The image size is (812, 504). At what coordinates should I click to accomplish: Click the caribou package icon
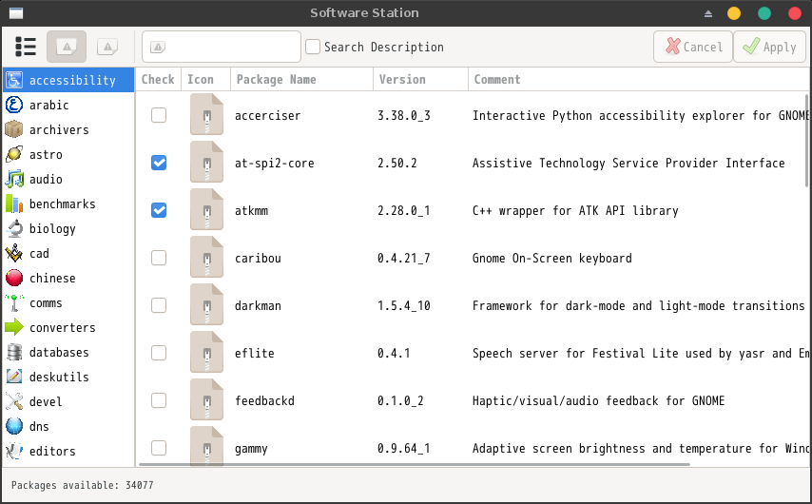(206, 258)
